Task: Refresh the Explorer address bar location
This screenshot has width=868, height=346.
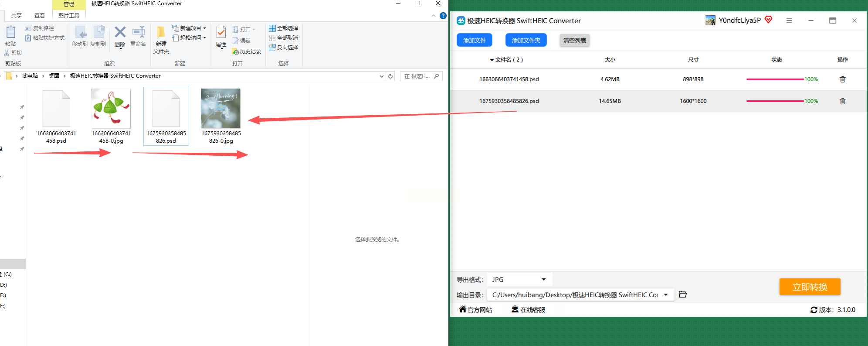Action: coord(390,76)
